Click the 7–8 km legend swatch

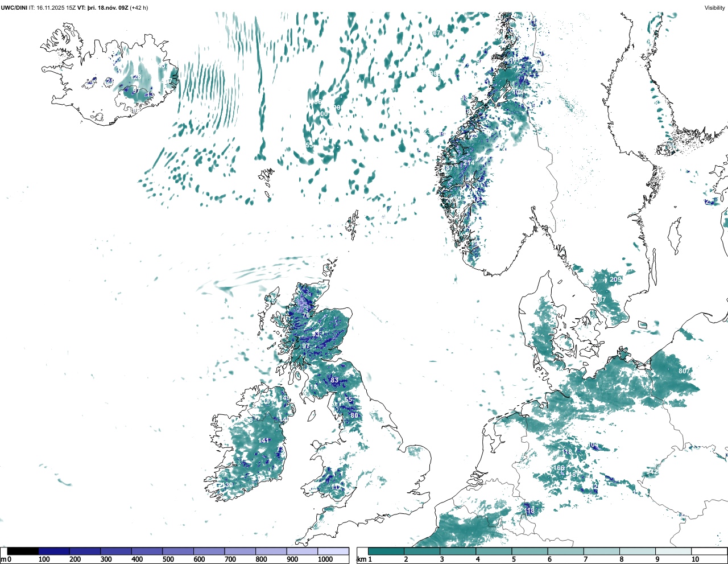601,551
